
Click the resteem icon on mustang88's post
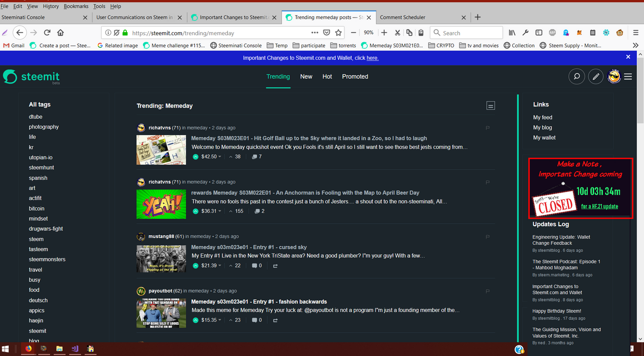tap(275, 265)
